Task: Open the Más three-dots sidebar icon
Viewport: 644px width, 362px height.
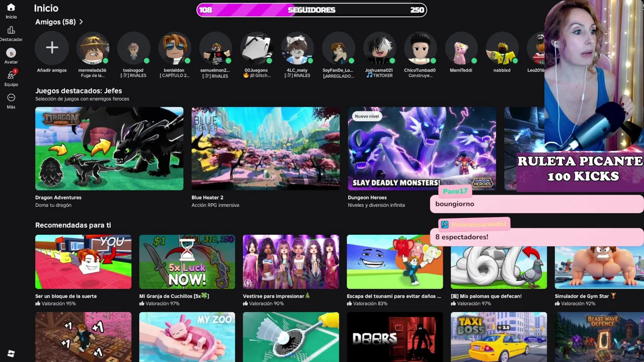Action: [11, 98]
